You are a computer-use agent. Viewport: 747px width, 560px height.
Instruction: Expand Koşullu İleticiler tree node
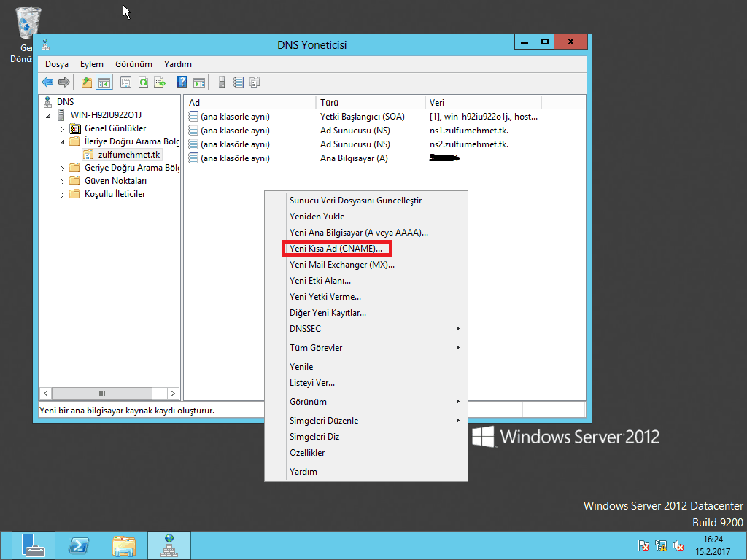coord(62,195)
